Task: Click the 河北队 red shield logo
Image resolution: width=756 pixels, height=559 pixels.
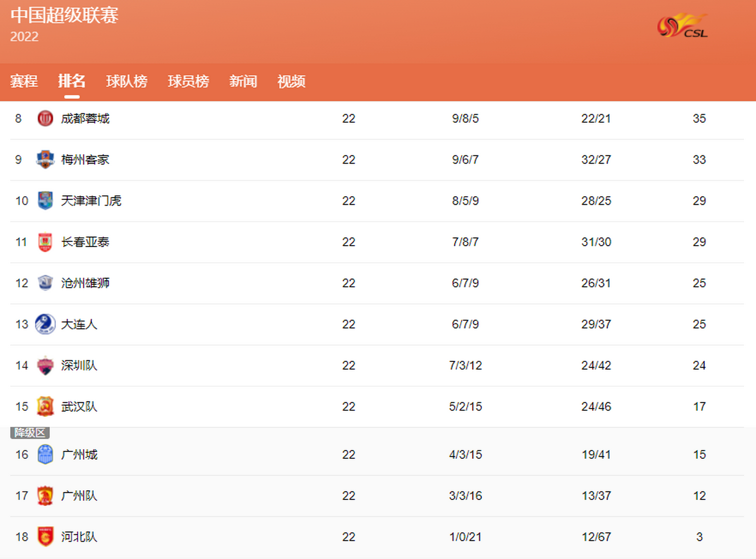Action: 45,537
